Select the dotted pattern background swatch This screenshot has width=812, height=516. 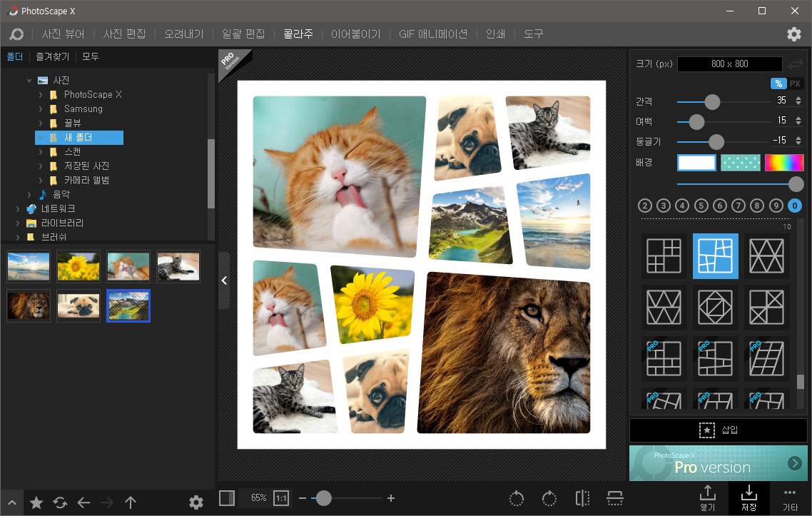[x=741, y=163]
